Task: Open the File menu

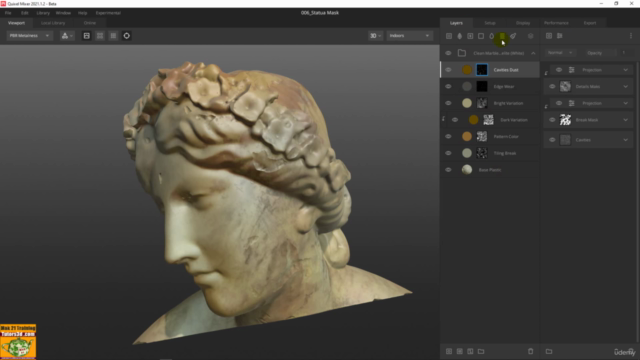Action: point(8,13)
